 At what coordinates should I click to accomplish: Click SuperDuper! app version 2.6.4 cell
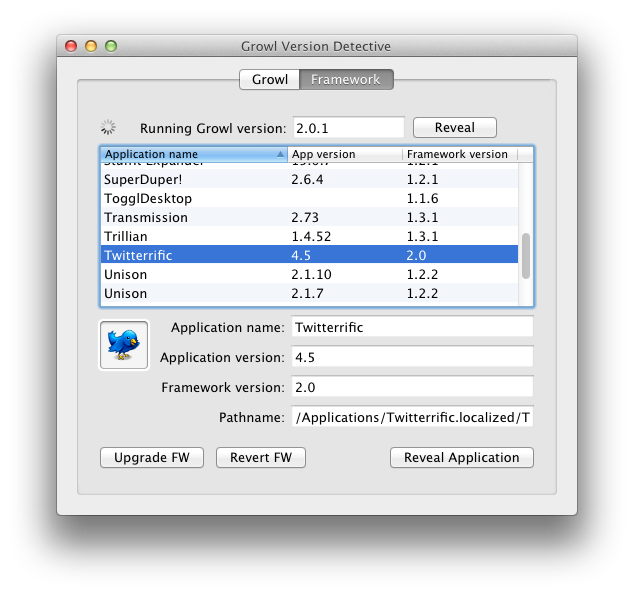pos(307,179)
